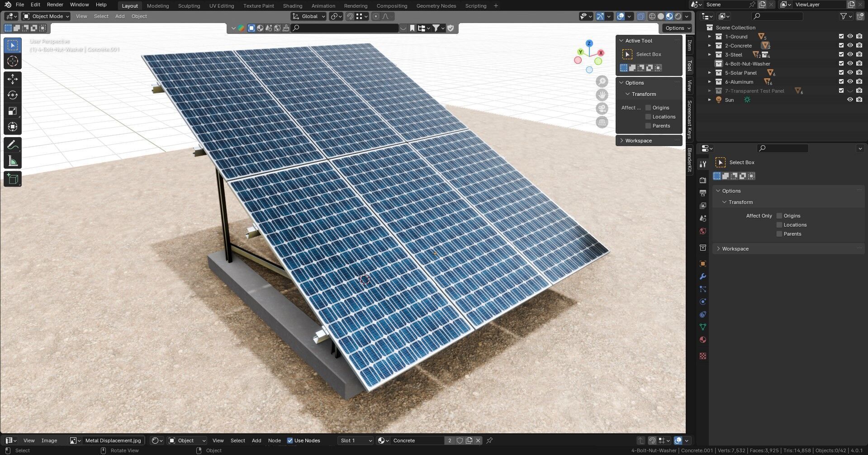The width and height of the screenshot is (868, 455).
Task: Add a new workspace with plus button
Action: pos(496,6)
